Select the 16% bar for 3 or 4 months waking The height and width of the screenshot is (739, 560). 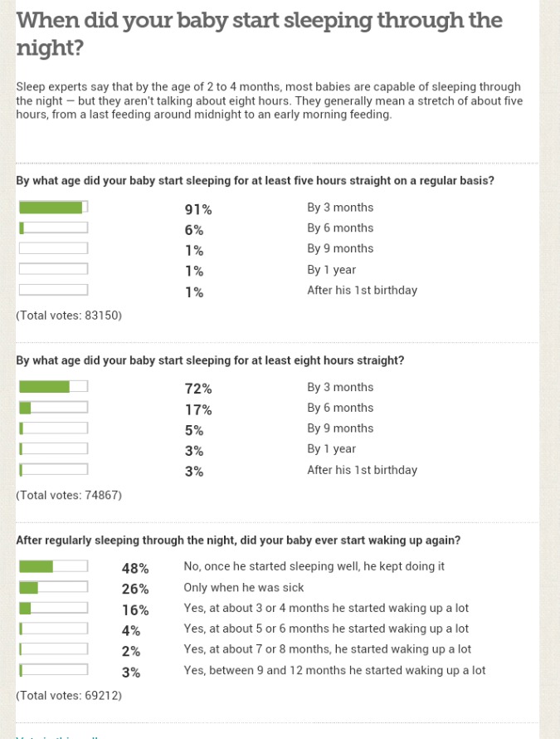point(53,609)
